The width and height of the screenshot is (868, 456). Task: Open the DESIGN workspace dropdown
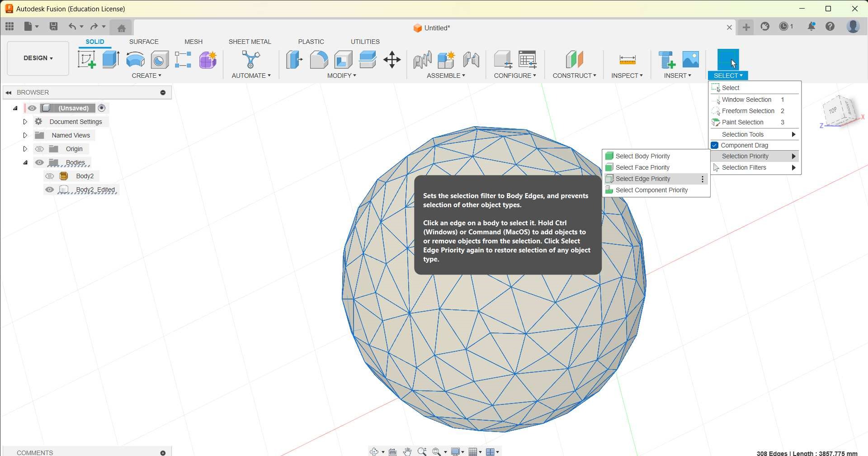click(38, 58)
